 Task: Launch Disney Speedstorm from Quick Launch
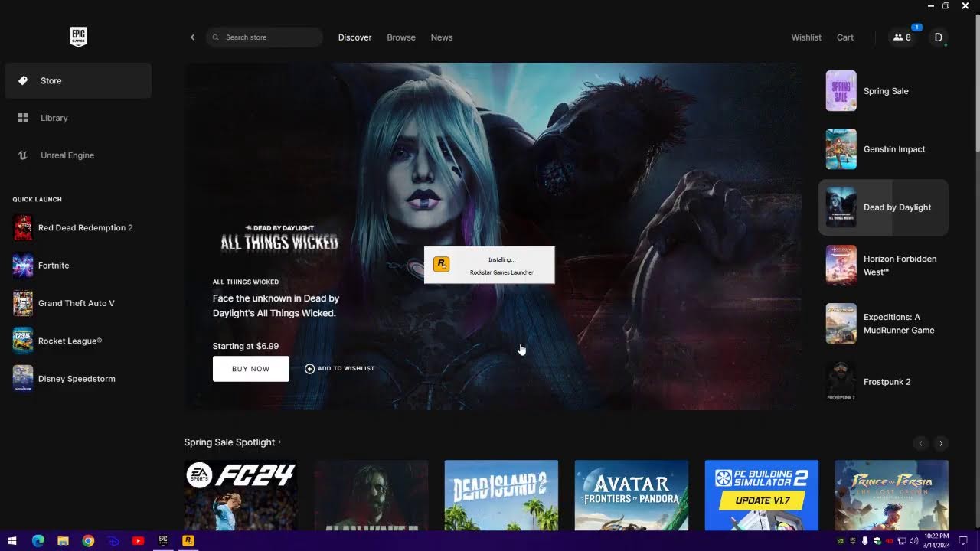click(78, 378)
